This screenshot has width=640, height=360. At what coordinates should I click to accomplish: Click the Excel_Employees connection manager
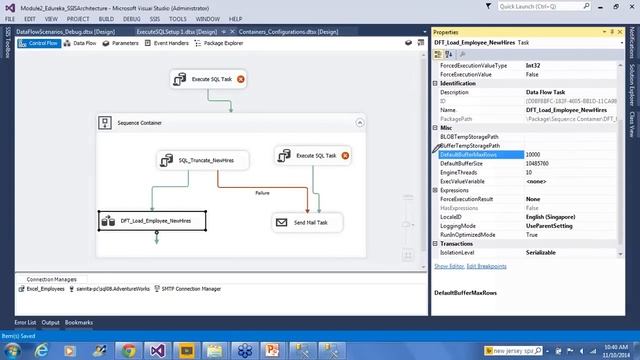tap(42, 289)
